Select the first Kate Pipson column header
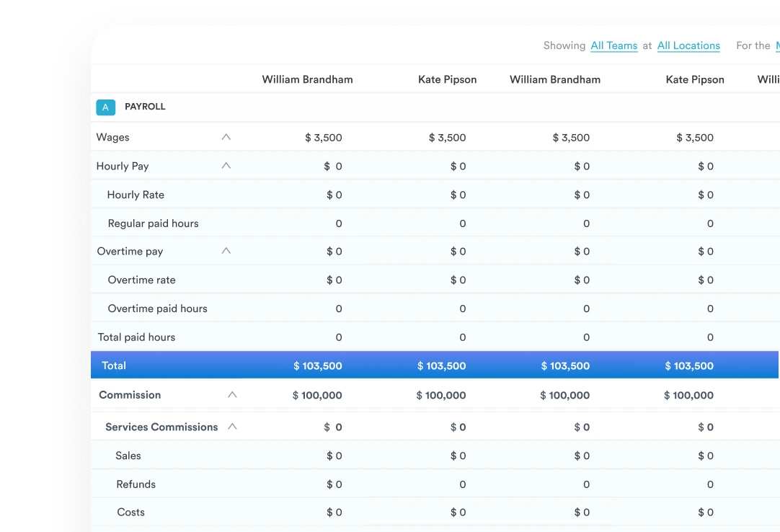 [447, 79]
